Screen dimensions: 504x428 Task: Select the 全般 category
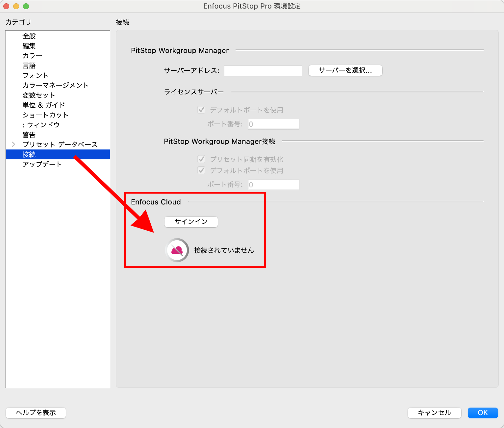(58, 36)
